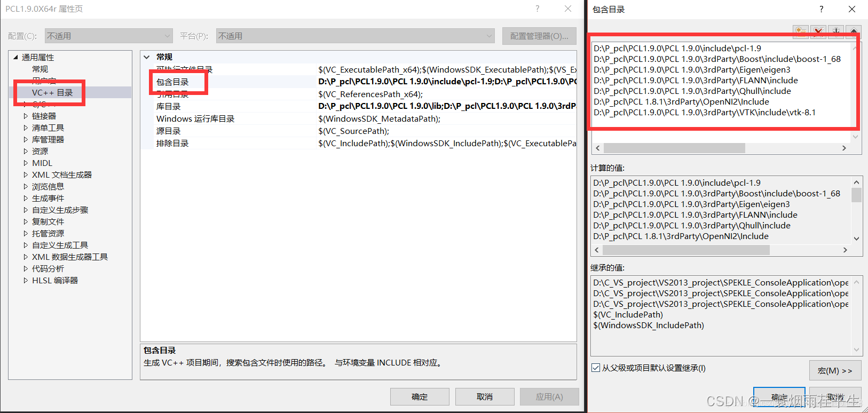Expand the MIDL node arrow
The width and height of the screenshot is (868, 413).
(26, 163)
